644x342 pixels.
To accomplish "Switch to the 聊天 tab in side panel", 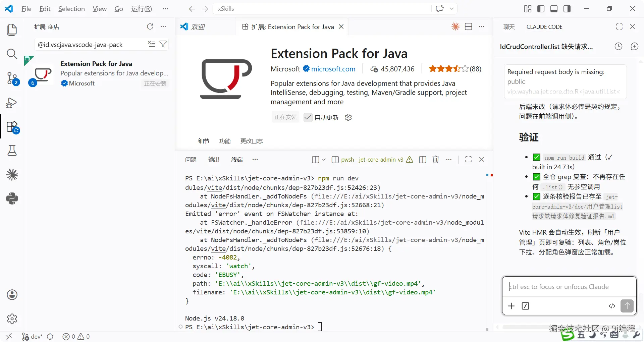I will (509, 27).
